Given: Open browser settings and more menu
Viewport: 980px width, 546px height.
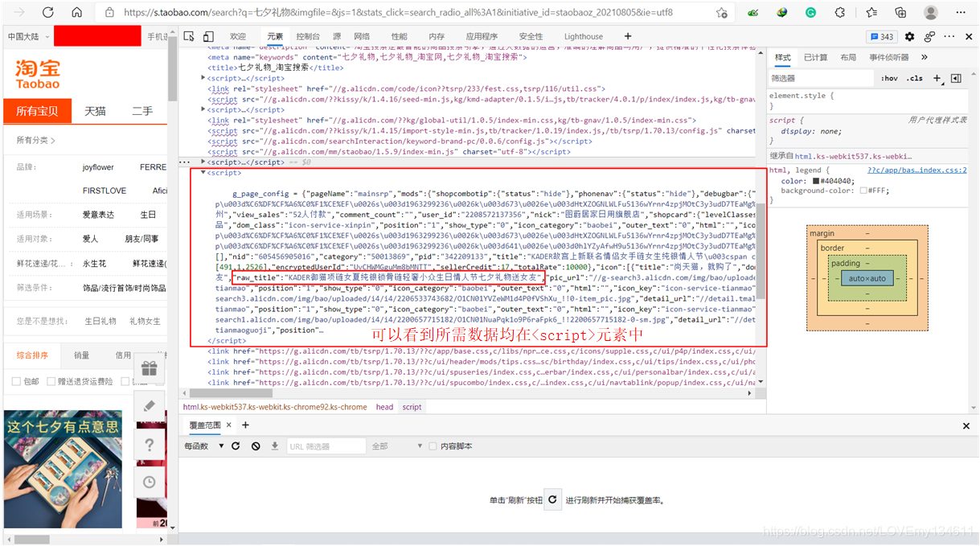Looking at the screenshot, I should pos(961,13).
